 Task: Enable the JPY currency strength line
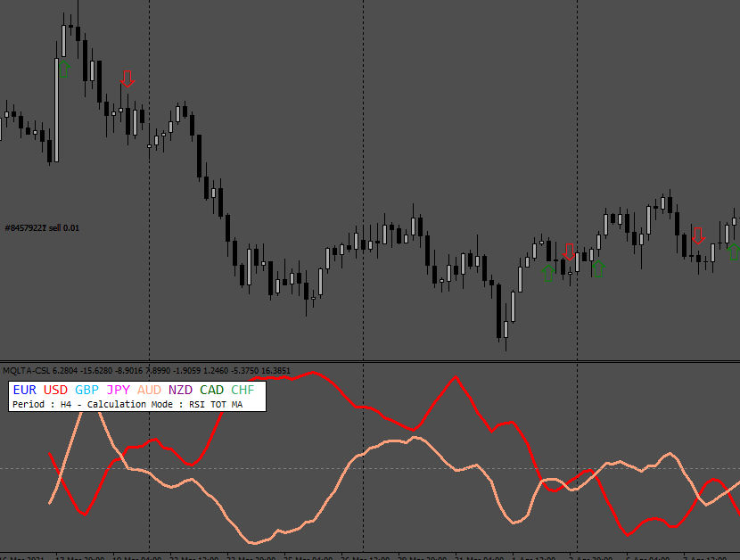(118, 390)
